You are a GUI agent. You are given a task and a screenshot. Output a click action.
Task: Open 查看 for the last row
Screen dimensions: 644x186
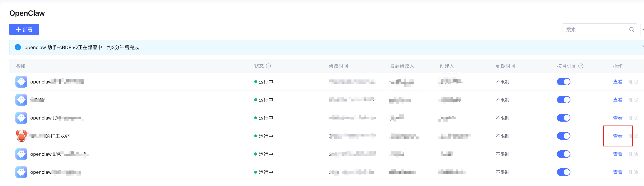(x=617, y=172)
